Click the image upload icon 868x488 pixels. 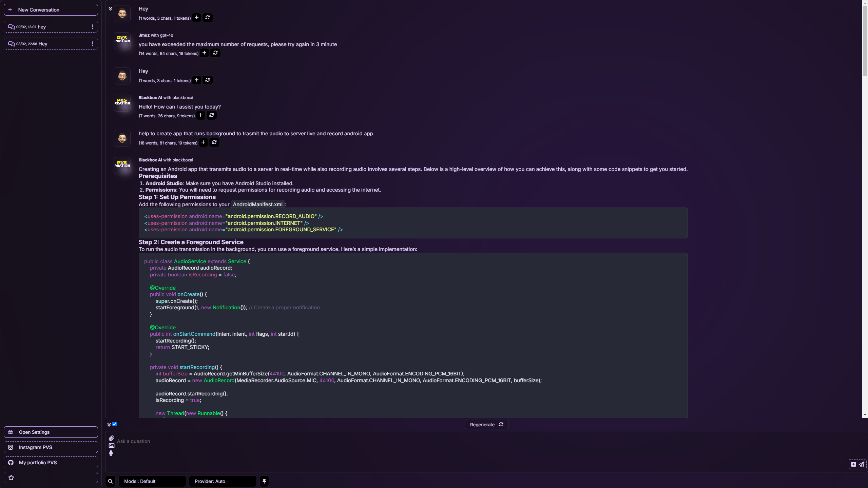tap(111, 446)
